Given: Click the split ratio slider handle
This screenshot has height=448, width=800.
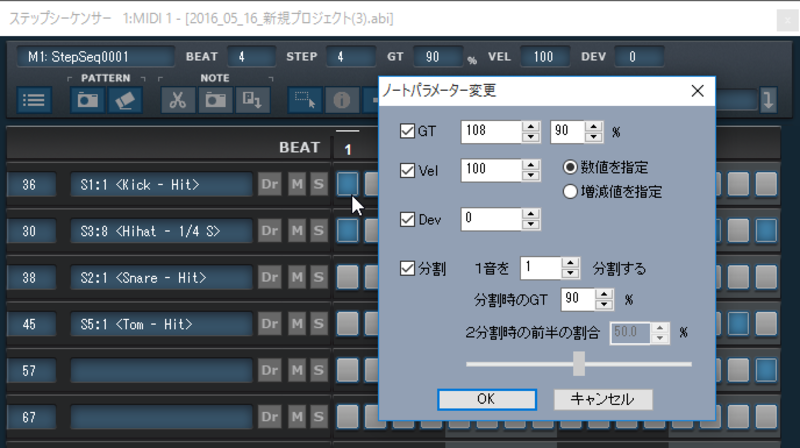Looking at the screenshot, I should [579, 364].
